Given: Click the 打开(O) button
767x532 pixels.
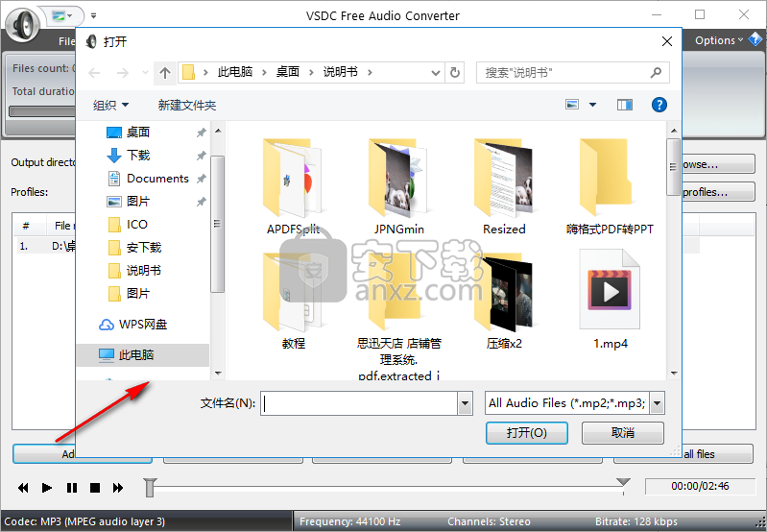Looking at the screenshot, I should [526, 433].
